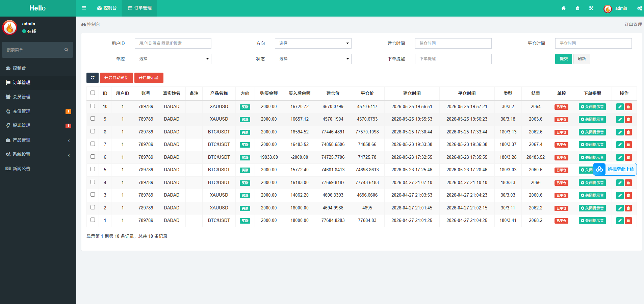
Task: Edit order ID 1 with pencil icon
Action: 620,221
